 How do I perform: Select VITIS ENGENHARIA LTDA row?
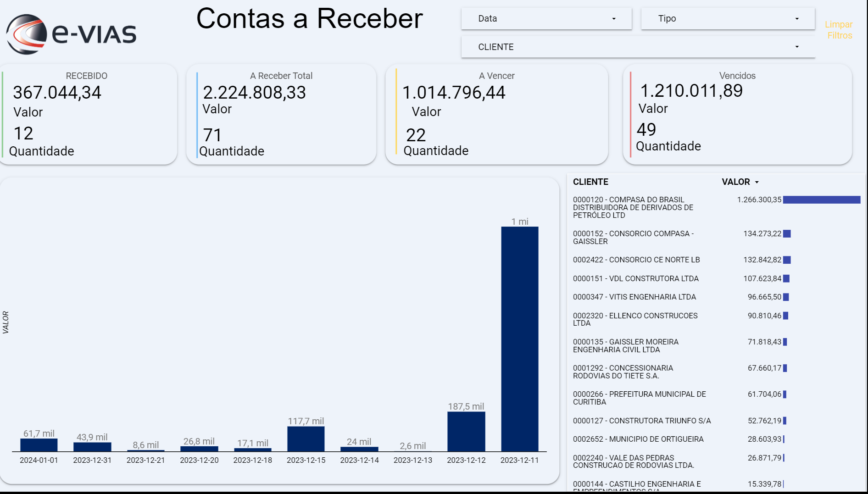pos(716,297)
